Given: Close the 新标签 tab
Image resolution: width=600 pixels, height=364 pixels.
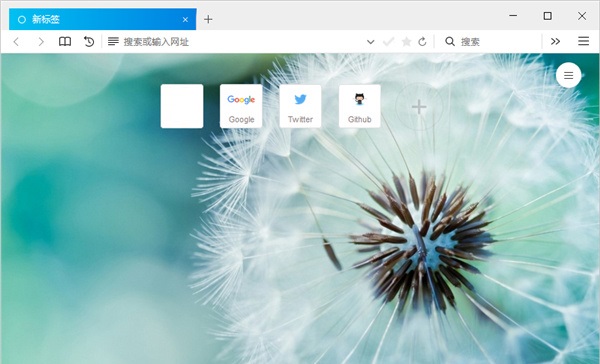Looking at the screenshot, I should (x=185, y=20).
